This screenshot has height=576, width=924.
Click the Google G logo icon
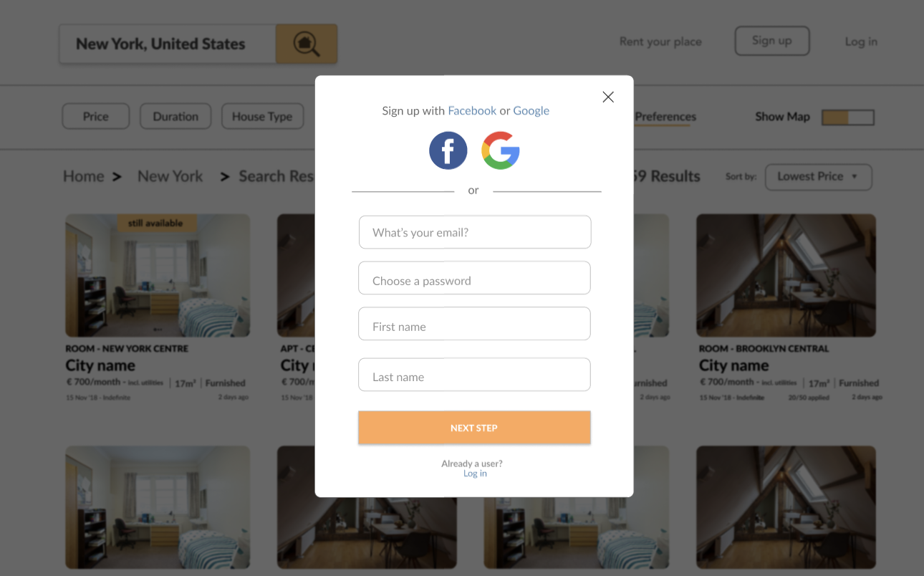[501, 150]
